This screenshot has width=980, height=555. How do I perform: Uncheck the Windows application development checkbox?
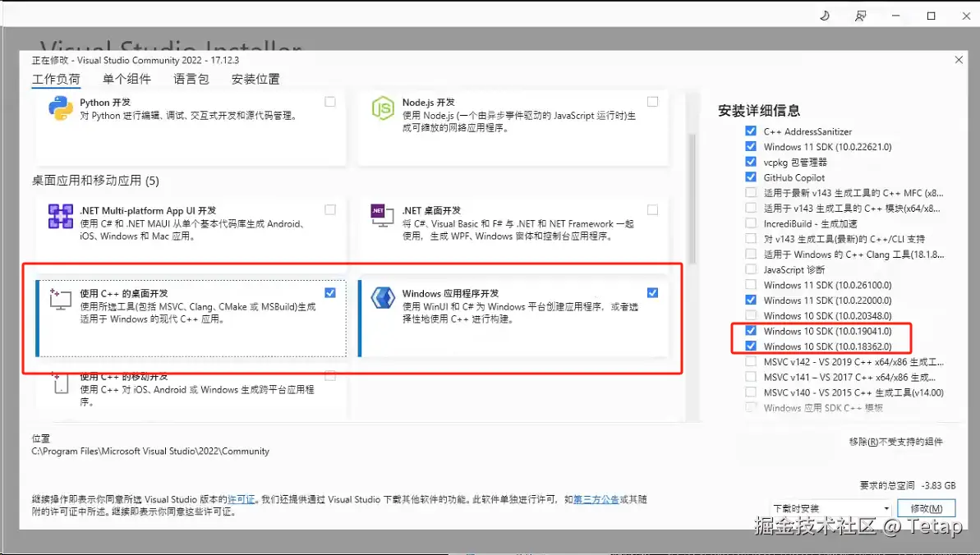pos(652,292)
